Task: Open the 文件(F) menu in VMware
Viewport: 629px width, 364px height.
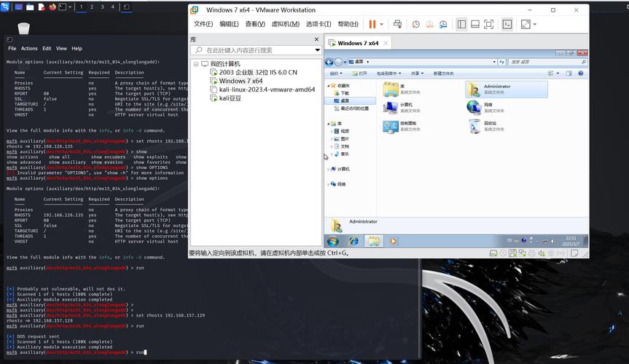Action: [203, 24]
